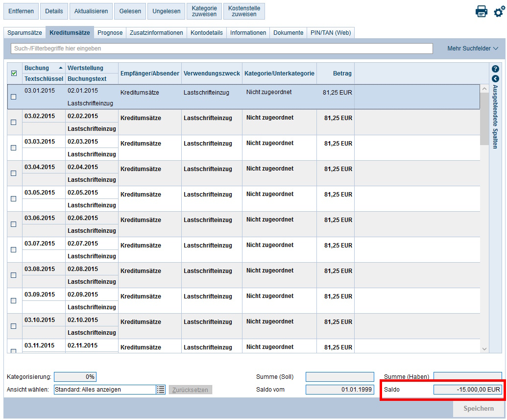Click Kategorie zuweisen button
The image size is (507, 420).
coord(204,11)
